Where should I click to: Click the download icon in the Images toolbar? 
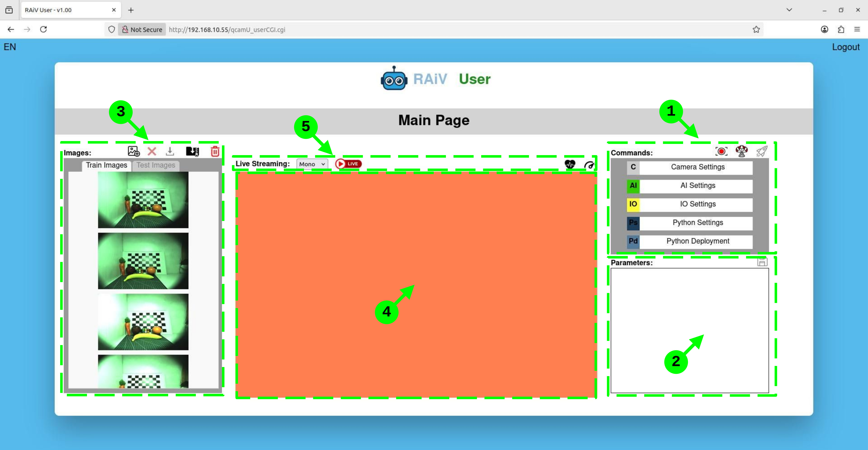170,152
